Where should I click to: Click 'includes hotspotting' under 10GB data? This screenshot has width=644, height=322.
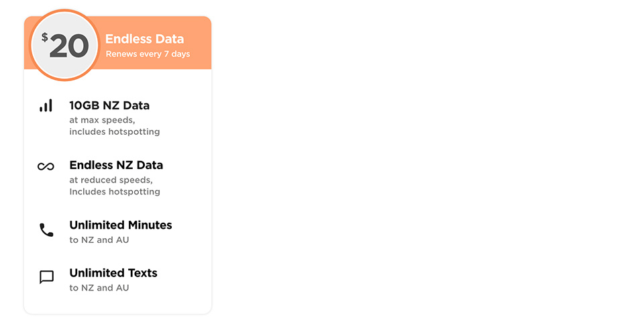(x=115, y=132)
